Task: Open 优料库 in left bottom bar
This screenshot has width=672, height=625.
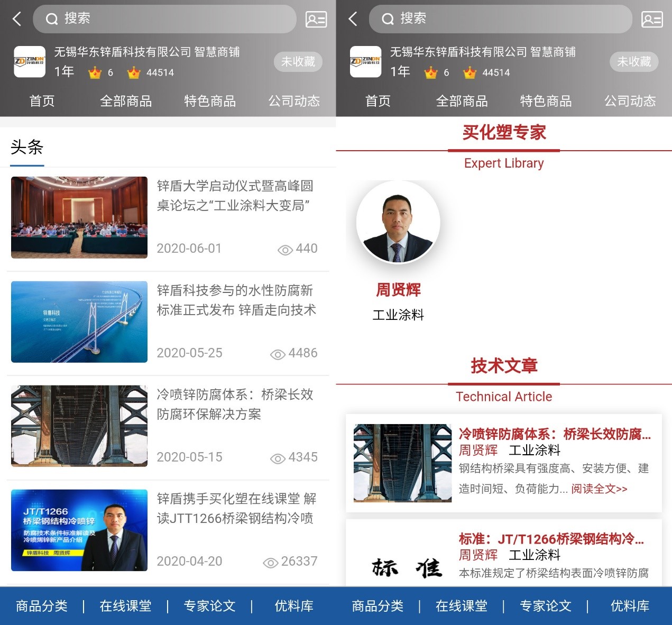Action: (x=294, y=606)
